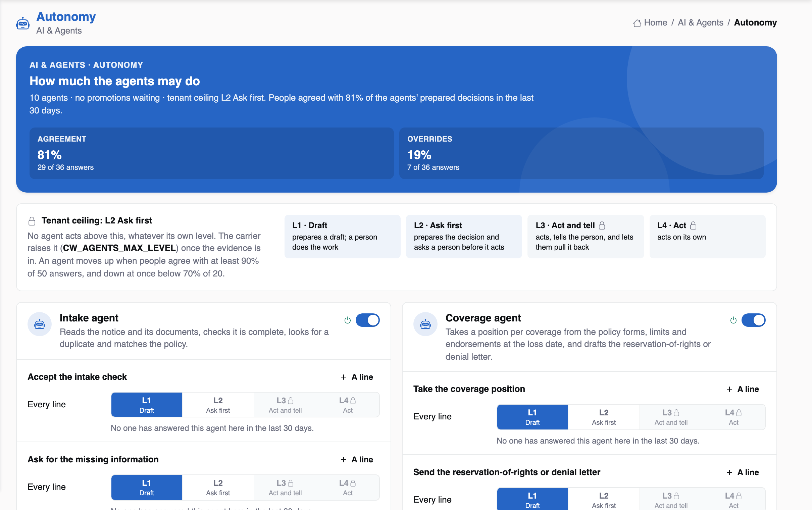Click the Agreement 81% stat card
812x510 pixels.
211,153
